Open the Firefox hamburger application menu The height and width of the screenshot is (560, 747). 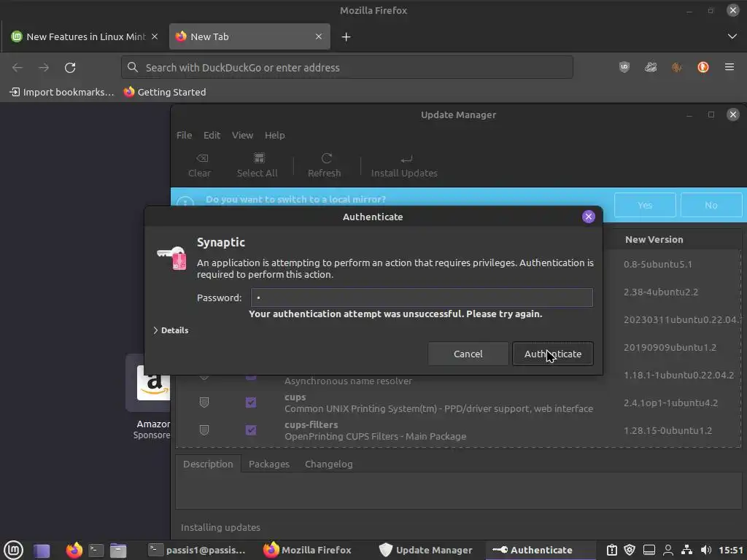pyautogui.click(x=729, y=67)
